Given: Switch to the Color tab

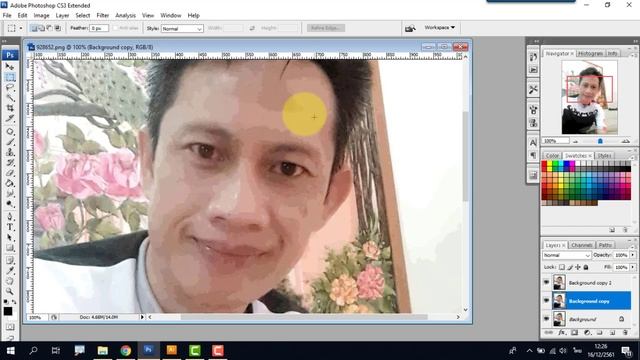Looking at the screenshot, I should tap(552, 156).
